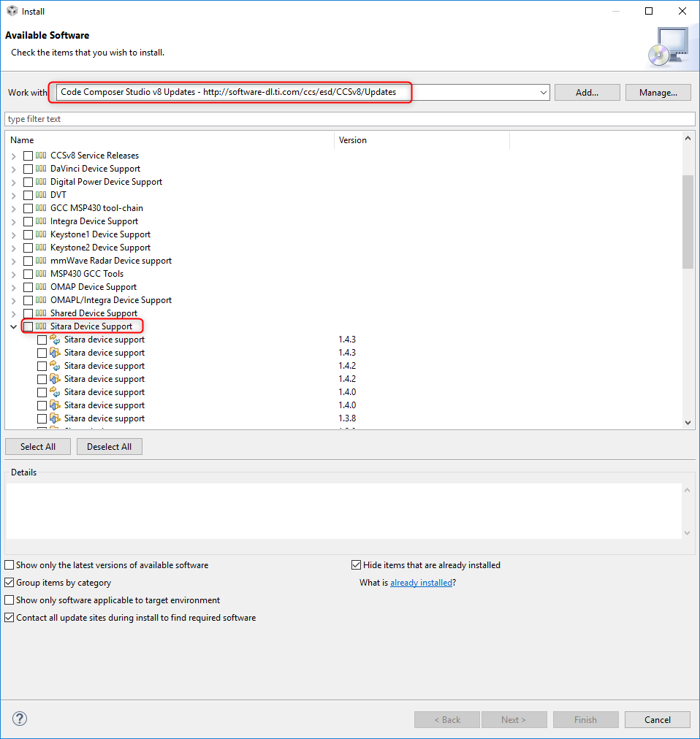Image resolution: width=700 pixels, height=739 pixels.
Task: Click the Add... button
Action: point(587,92)
